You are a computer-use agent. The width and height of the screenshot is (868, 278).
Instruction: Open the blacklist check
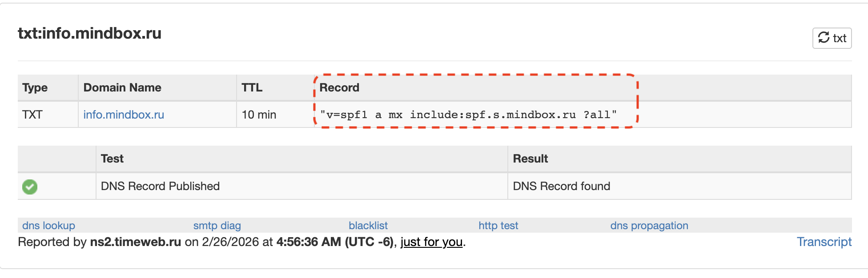(368, 226)
